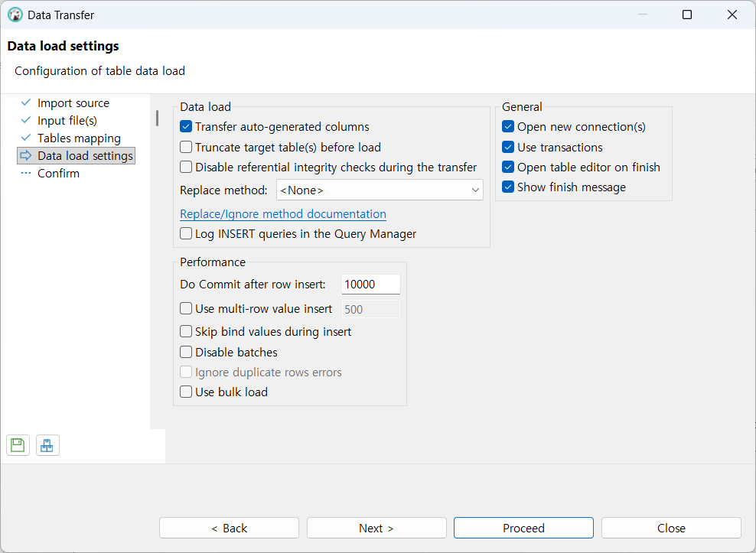The height and width of the screenshot is (553, 756).
Task: Enable Truncate target table(s) before load
Action: 186,148
